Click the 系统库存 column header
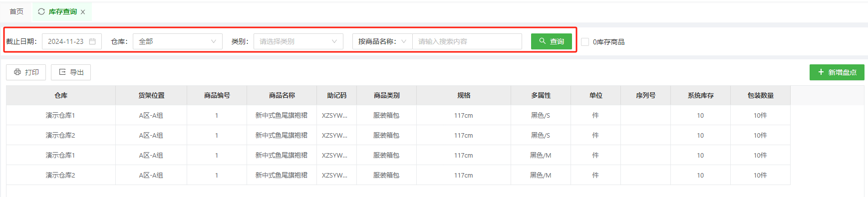The image size is (868, 197). tap(701, 95)
